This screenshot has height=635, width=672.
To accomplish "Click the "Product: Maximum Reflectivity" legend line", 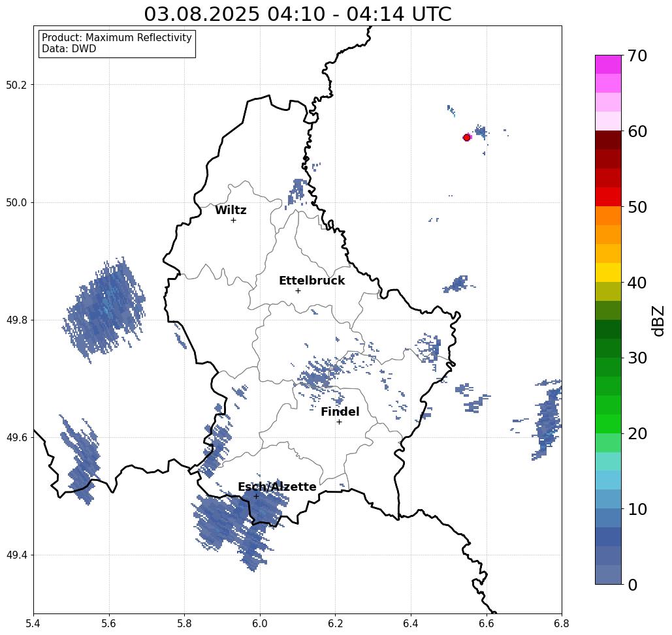I will (116, 38).
